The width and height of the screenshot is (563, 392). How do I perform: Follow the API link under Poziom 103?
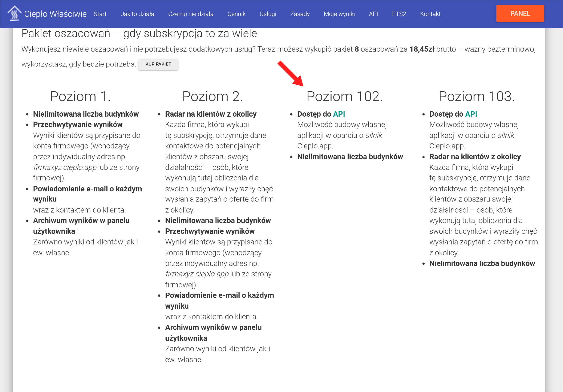(471, 114)
